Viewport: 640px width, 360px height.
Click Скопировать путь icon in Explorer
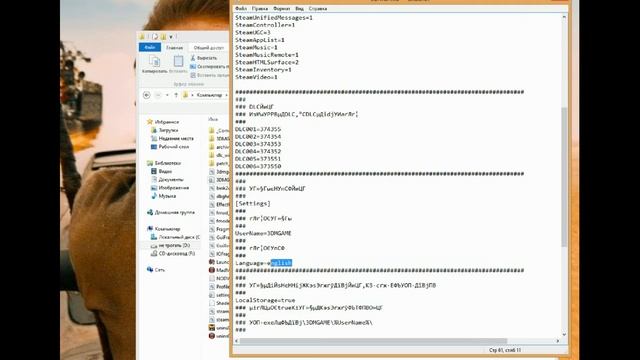point(193,67)
